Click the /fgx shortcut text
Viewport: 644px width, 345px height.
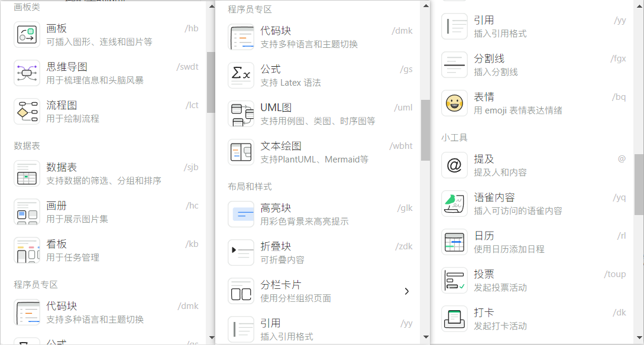click(x=618, y=58)
